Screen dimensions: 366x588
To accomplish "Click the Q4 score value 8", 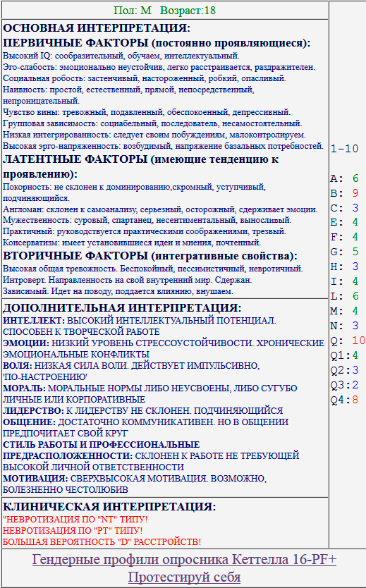I will (x=355, y=400).
